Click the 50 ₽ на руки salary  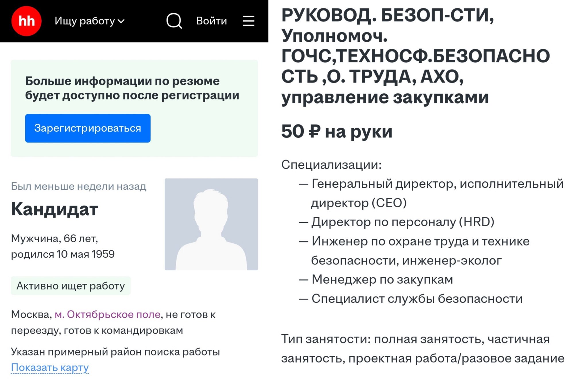(336, 132)
